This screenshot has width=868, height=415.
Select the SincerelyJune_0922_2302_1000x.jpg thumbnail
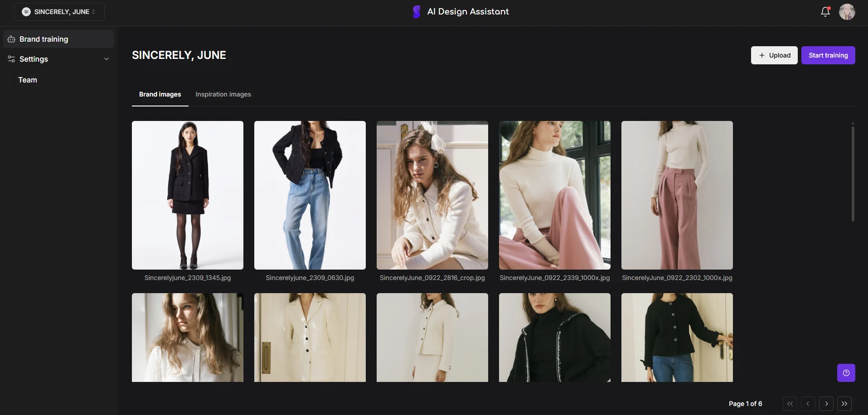tap(677, 195)
